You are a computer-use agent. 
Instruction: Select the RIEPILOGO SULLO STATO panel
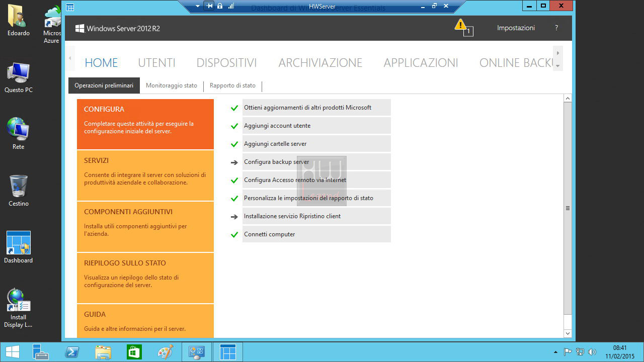tap(145, 278)
